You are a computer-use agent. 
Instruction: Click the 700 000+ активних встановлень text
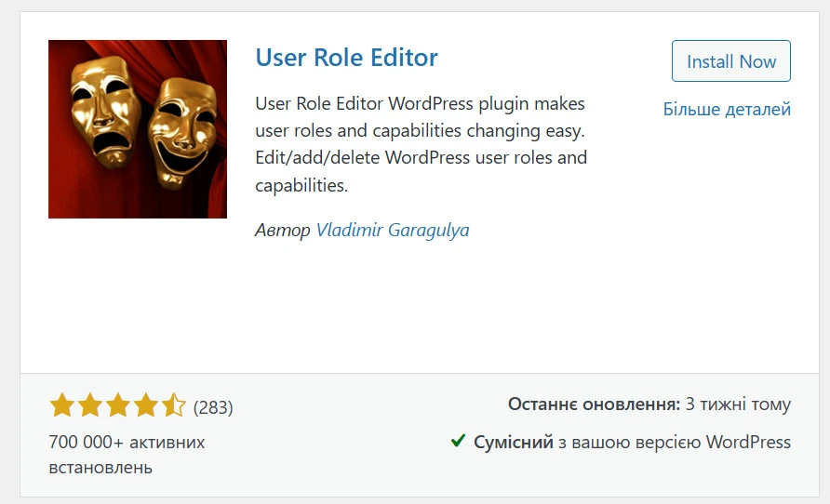[127, 455]
